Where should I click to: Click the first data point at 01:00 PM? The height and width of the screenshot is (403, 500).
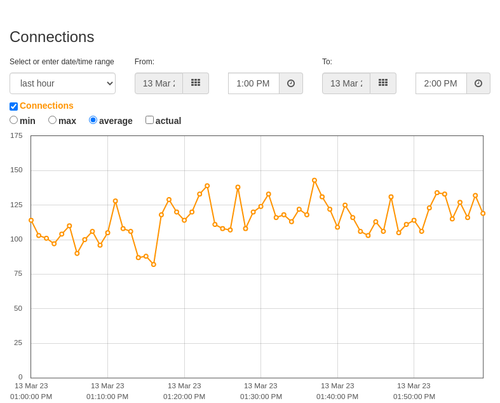(x=31, y=220)
